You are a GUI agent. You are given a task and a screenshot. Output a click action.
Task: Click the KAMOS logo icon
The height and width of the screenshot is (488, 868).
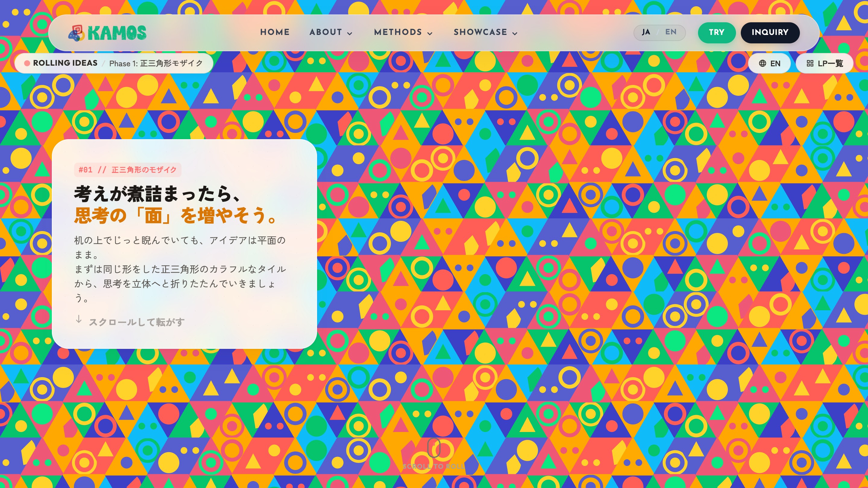point(77,33)
